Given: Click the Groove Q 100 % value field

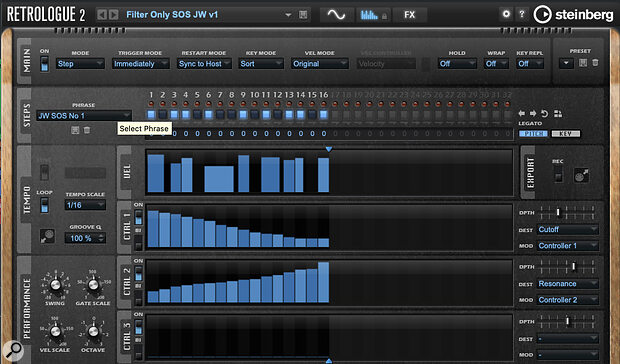Looking at the screenshot, I should coord(85,238).
